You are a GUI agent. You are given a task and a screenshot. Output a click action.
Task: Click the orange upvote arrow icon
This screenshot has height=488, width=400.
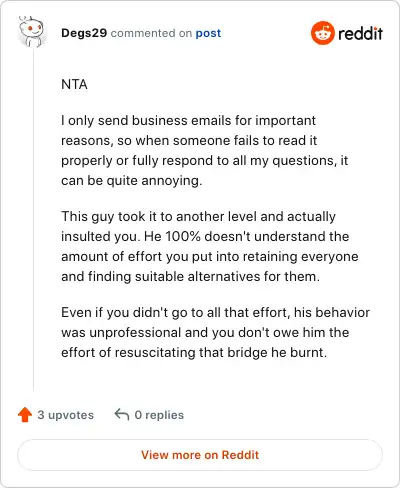(25, 415)
